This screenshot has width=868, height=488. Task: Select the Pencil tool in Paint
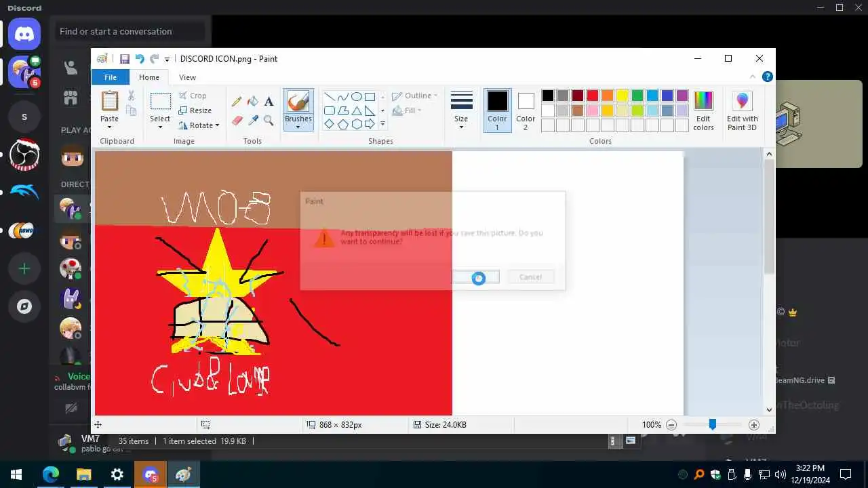(237, 102)
